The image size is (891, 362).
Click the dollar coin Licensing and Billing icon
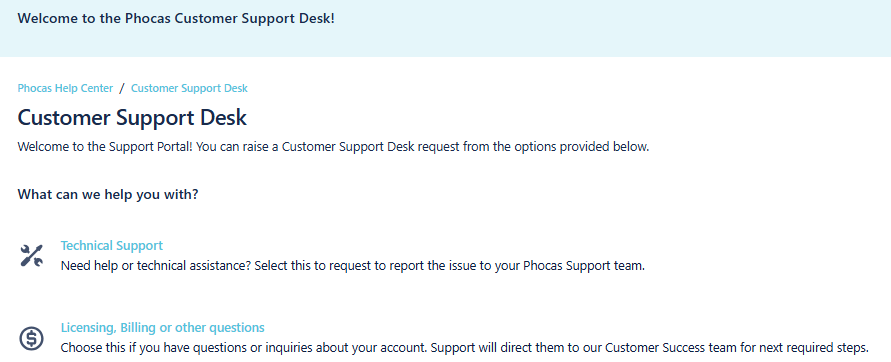(x=31, y=338)
